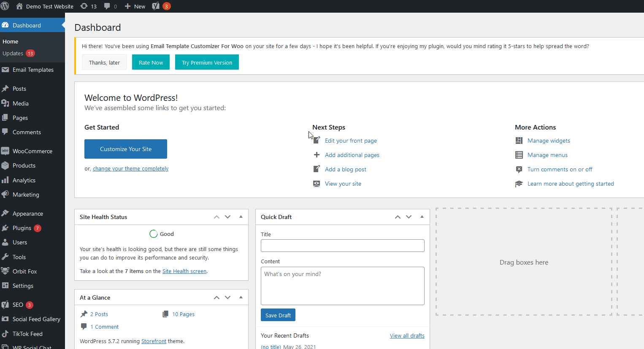Click the WordPress logo in admin bar
The width and height of the screenshot is (644, 349).
5,6
